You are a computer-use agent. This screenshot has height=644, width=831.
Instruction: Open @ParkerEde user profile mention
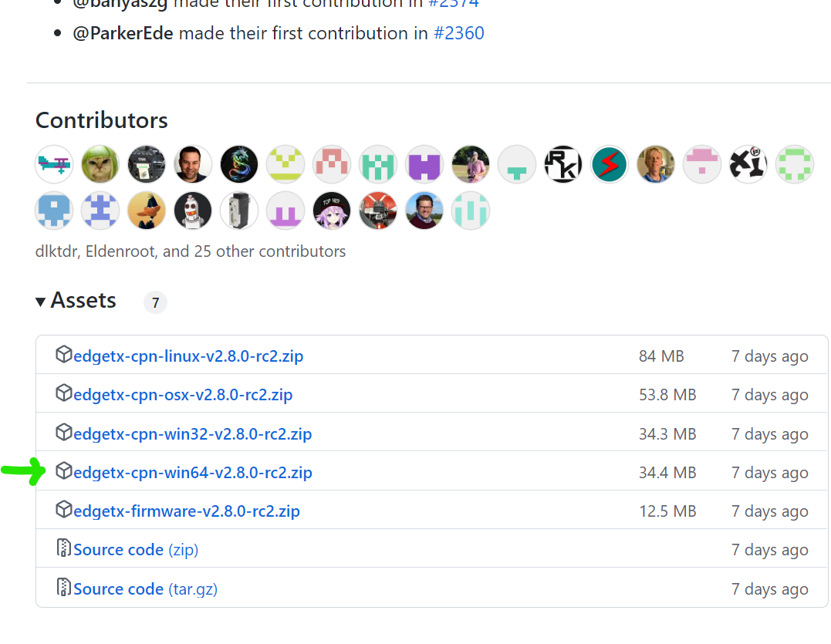tap(123, 34)
